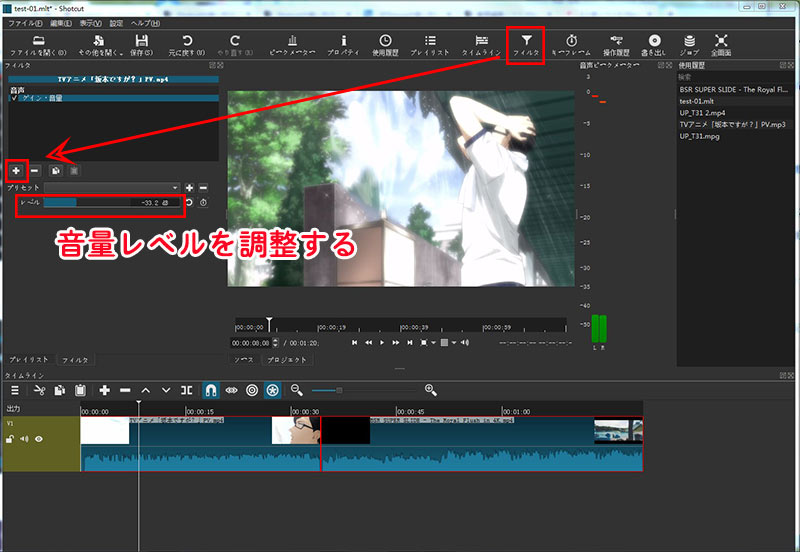Click the timeline Paste icon
The image size is (800, 552).
[x=80, y=390]
